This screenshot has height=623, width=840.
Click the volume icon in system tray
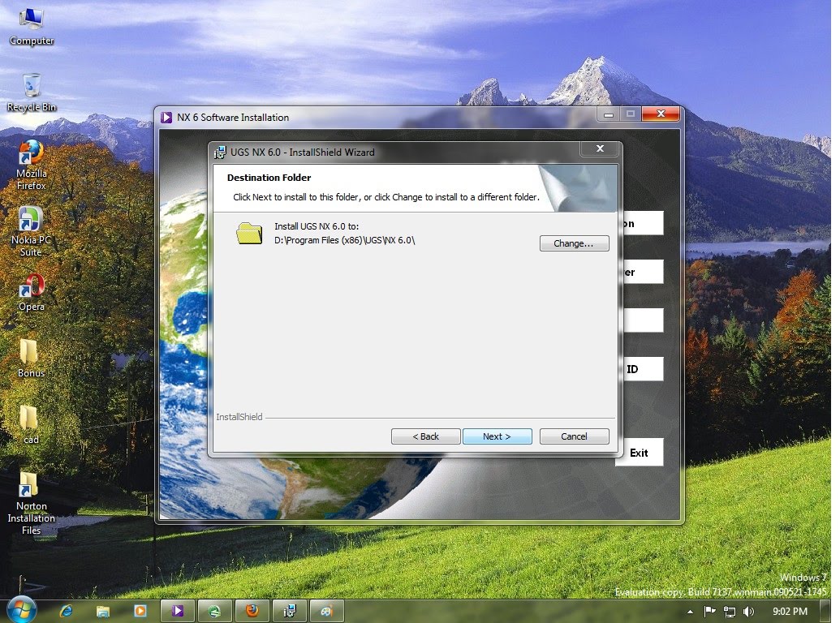pyautogui.click(x=747, y=611)
